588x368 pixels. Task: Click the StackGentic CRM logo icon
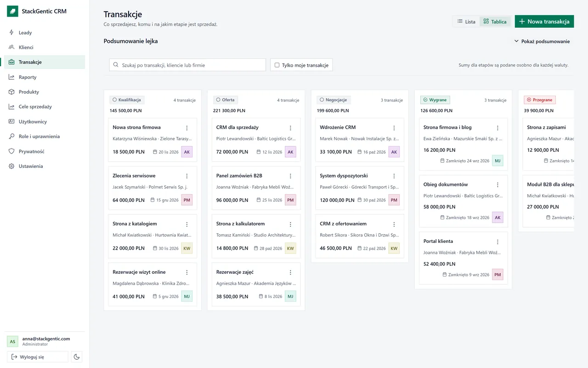point(12,11)
